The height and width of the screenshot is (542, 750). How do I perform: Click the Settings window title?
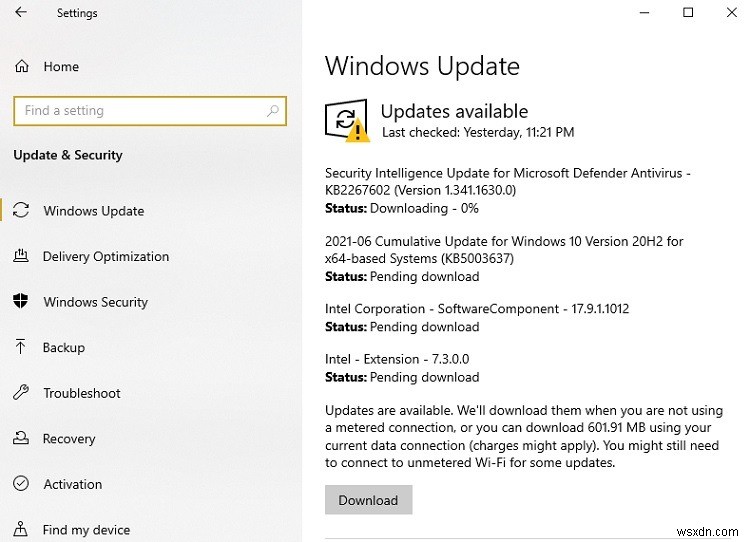[x=77, y=13]
